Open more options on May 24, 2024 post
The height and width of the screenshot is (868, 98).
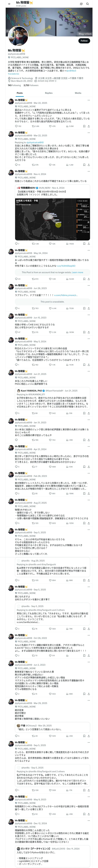(89, 250)
